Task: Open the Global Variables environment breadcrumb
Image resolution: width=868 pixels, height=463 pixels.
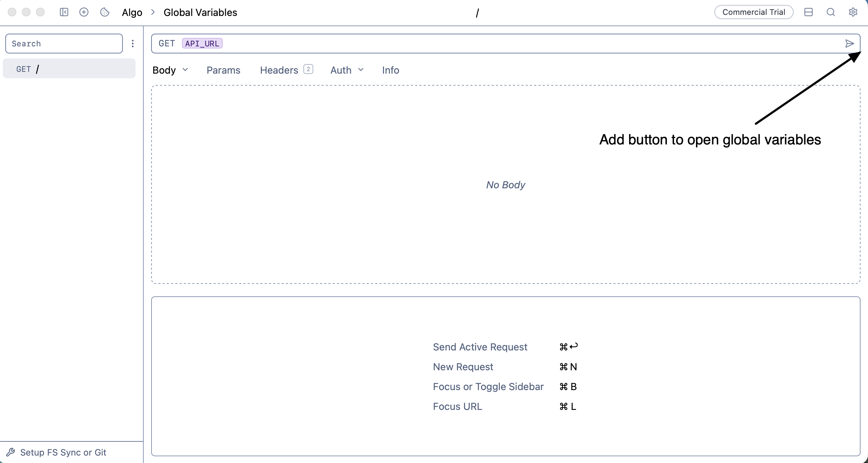Action: (x=200, y=12)
